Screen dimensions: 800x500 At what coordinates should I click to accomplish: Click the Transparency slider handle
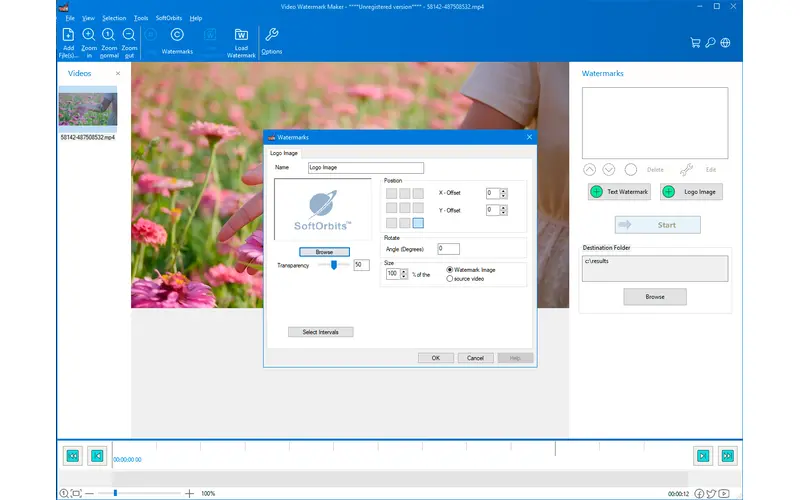click(333, 265)
